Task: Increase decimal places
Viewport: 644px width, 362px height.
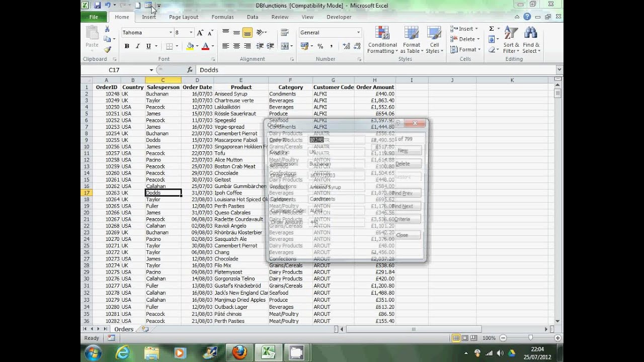Action: tap(346, 46)
